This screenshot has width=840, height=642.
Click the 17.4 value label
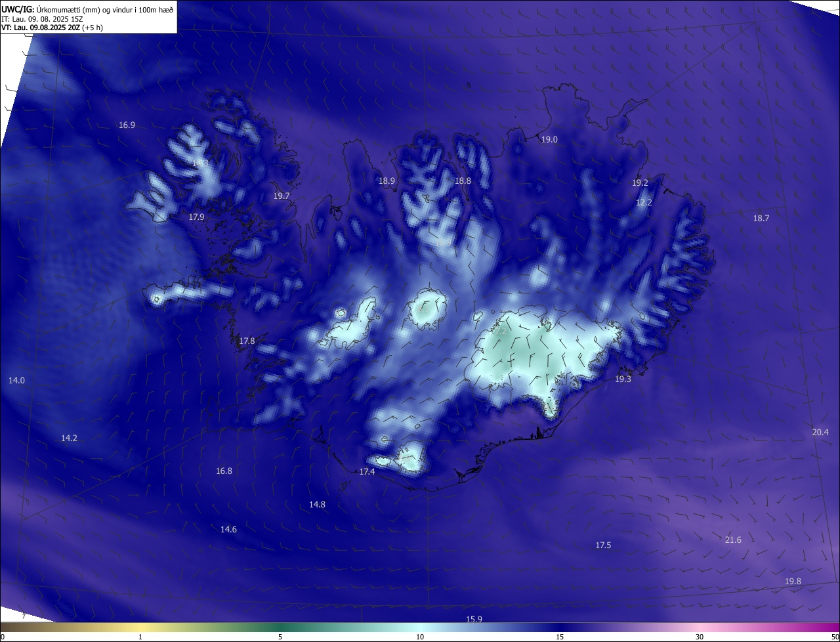[x=367, y=471]
